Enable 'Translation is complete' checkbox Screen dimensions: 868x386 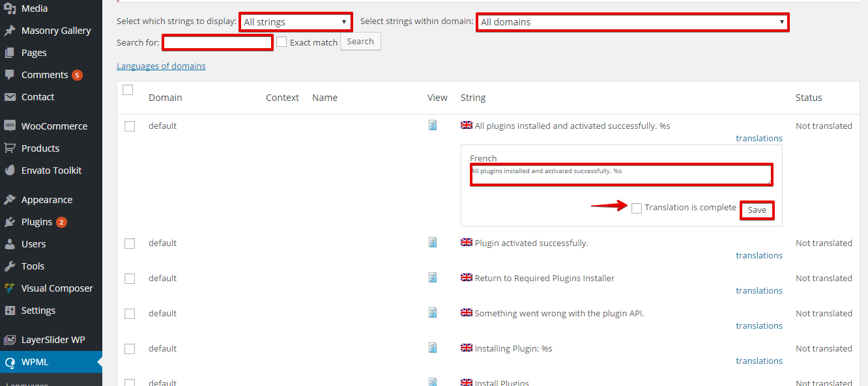(x=637, y=208)
